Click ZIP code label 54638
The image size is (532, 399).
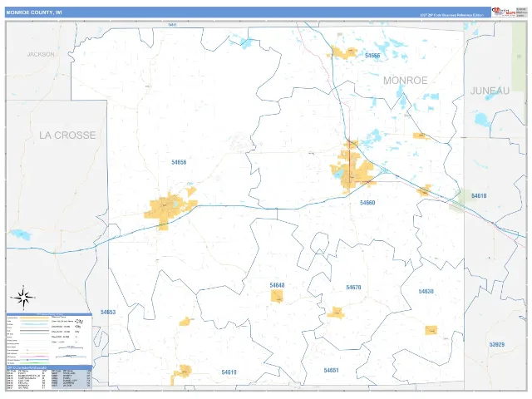[426, 292]
